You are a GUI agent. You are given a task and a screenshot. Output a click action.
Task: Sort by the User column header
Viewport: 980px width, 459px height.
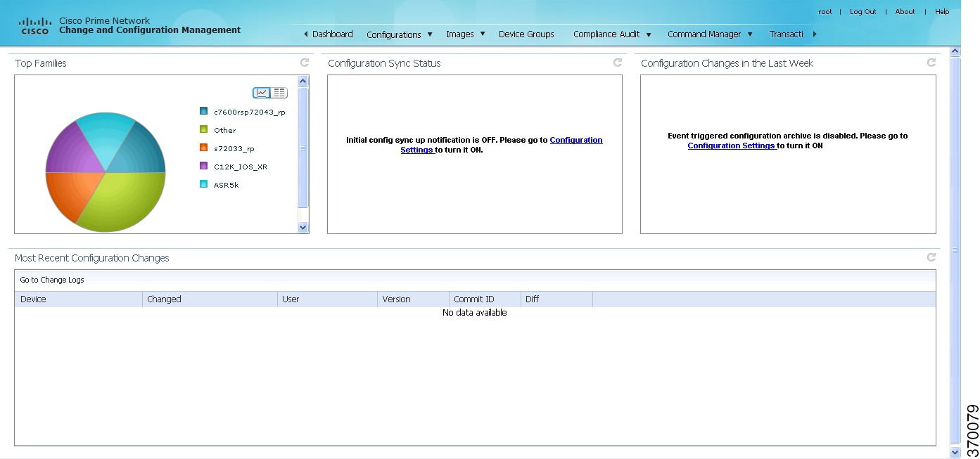point(327,299)
